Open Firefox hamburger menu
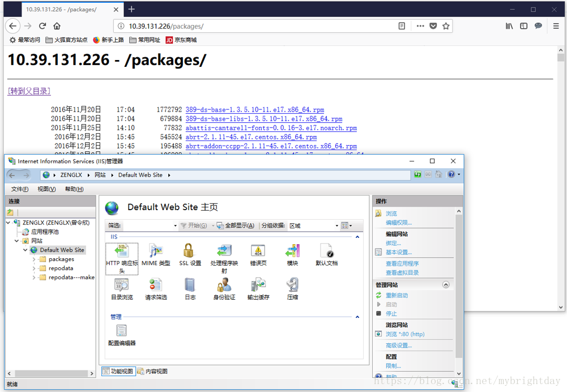This screenshot has width=567, height=392. [x=556, y=26]
